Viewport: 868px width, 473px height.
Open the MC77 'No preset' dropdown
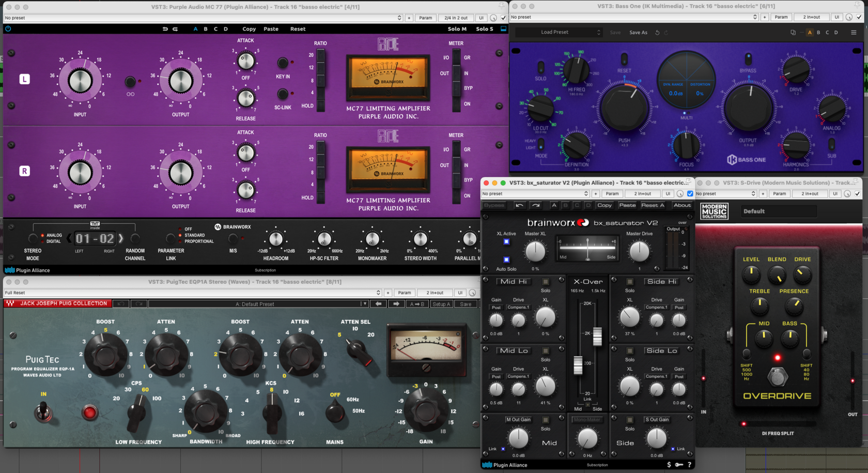pyautogui.click(x=203, y=18)
